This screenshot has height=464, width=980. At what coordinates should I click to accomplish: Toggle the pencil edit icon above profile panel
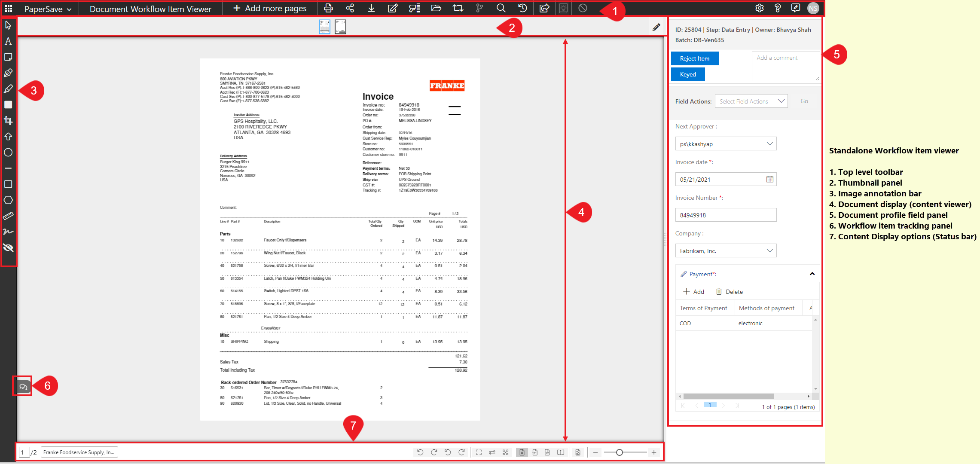[x=656, y=27]
